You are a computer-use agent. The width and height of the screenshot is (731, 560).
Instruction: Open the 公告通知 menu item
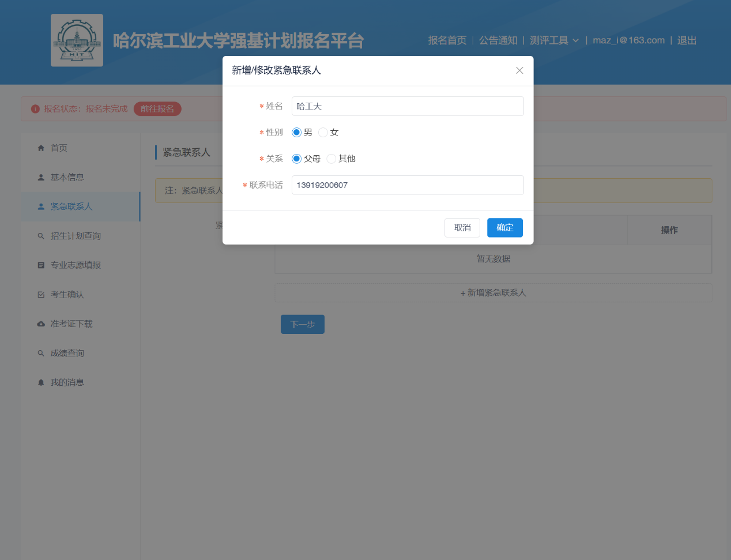[x=498, y=40]
